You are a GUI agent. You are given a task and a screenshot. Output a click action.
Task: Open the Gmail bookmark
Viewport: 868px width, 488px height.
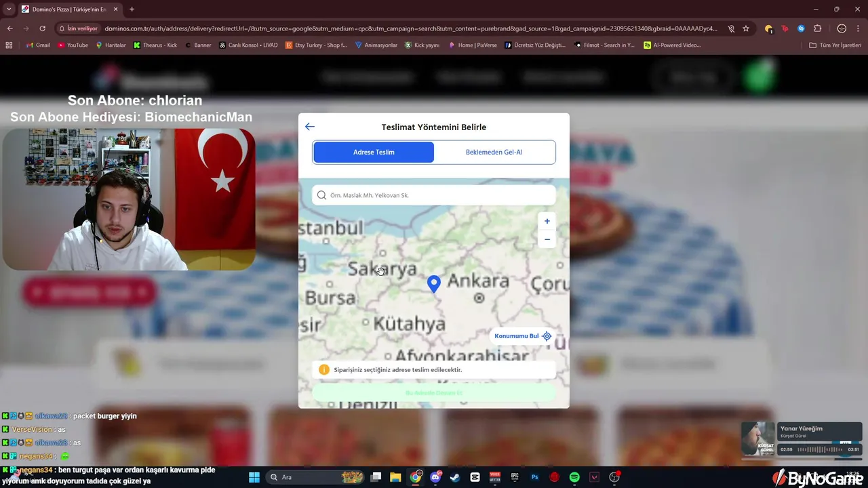click(38, 45)
